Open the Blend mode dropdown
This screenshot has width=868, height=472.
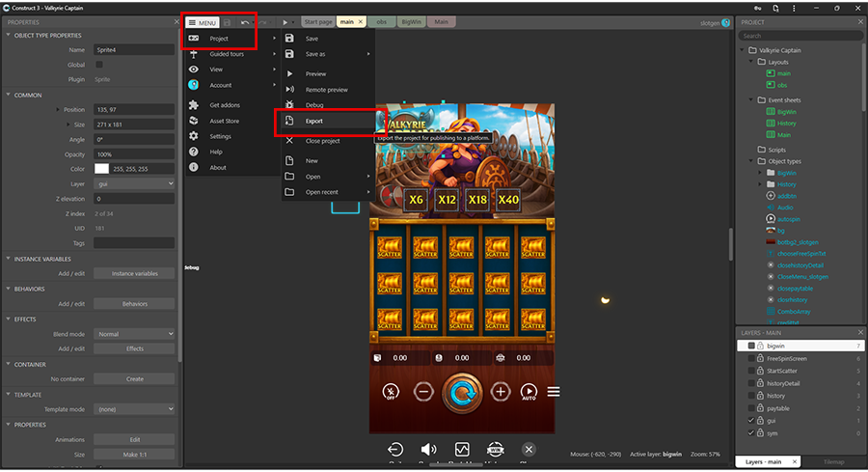[134, 334]
